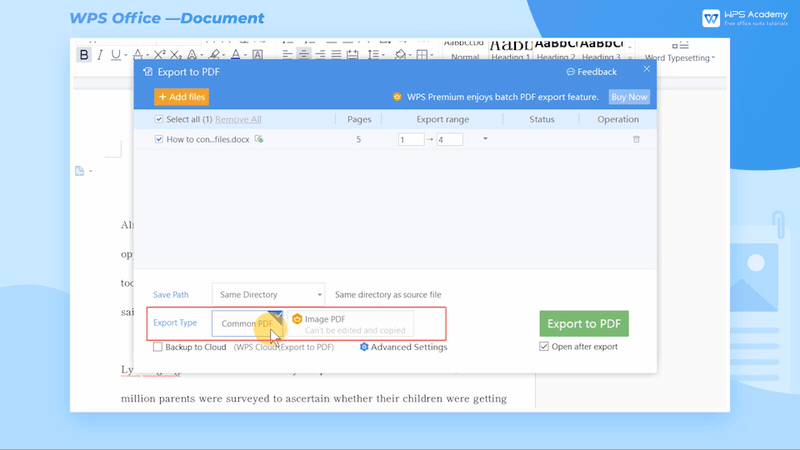Click the green Export to PDF button
The width and height of the screenshot is (800, 450).
(584, 324)
